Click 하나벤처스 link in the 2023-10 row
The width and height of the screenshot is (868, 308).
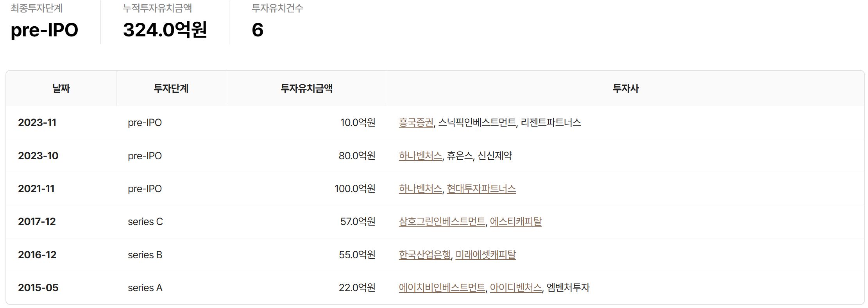point(420,156)
